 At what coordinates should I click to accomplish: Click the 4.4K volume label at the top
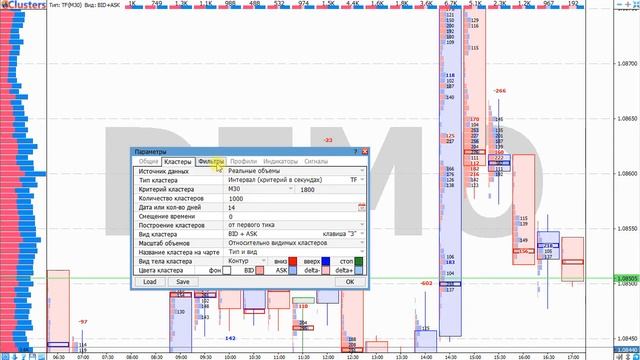click(x=353, y=3)
